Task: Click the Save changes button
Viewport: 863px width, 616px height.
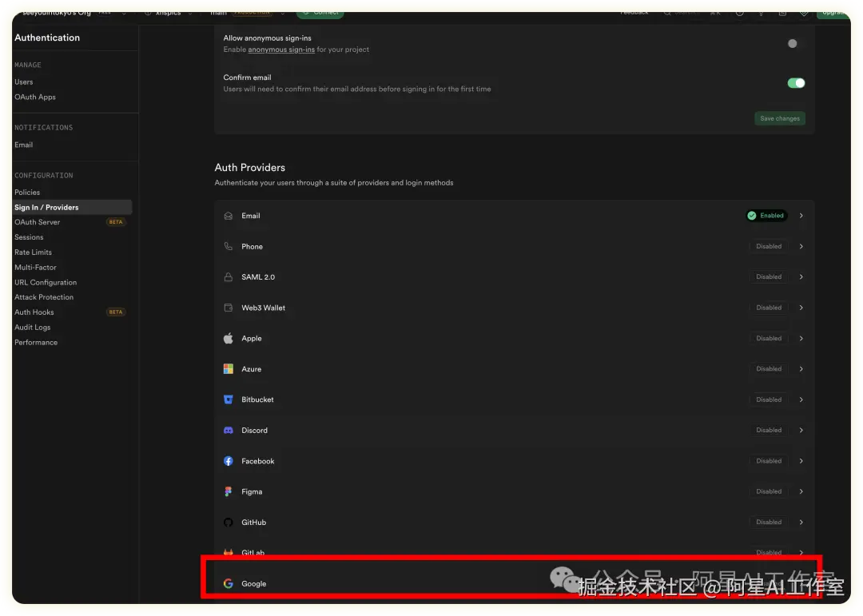Action: pyautogui.click(x=780, y=118)
